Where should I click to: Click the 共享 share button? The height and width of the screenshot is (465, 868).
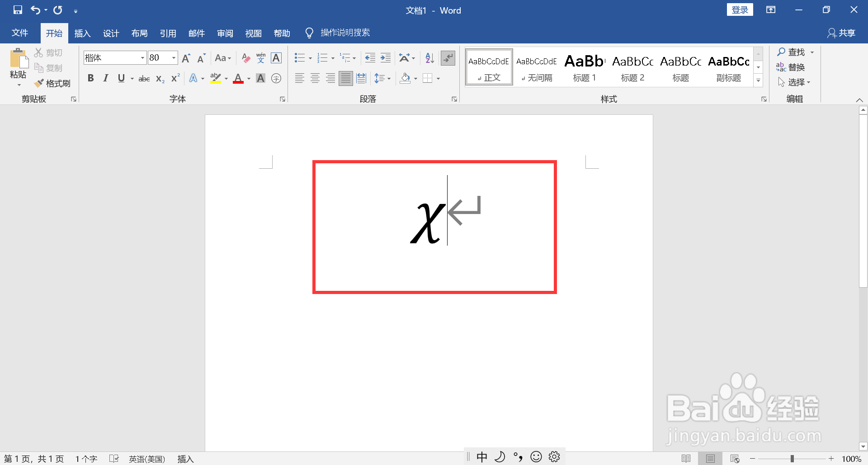click(x=841, y=33)
